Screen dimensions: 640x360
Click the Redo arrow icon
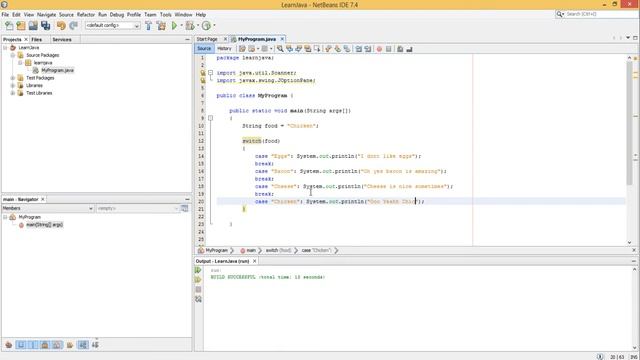(x=73, y=26)
